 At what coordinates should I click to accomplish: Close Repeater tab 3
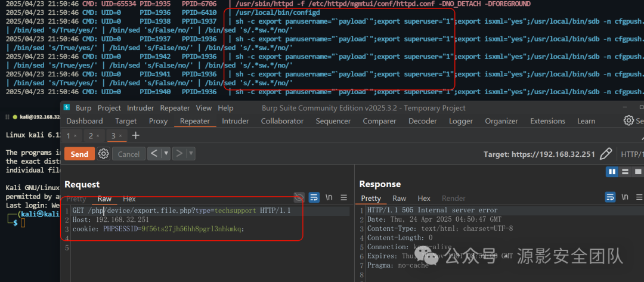coord(120,136)
